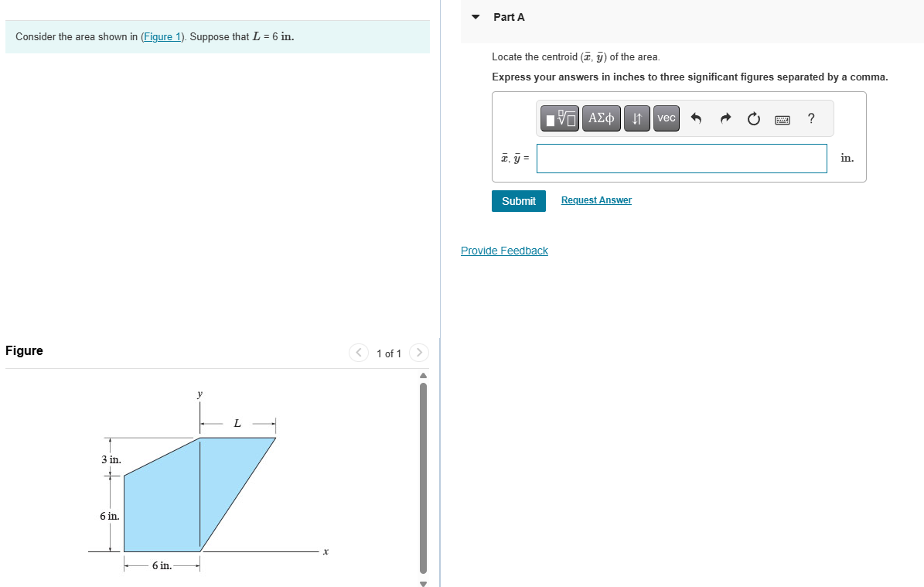Viewport: 924px width, 587px height.
Task: Select the Greek symbols ΑΣφ icon
Action: tap(601, 118)
